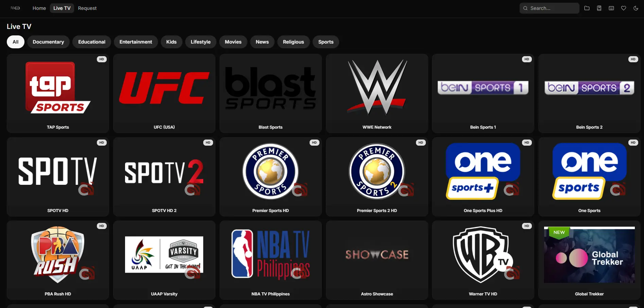Toggle dark mode with moon icon
This screenshot has height=308, width=644.
point(636,8)
